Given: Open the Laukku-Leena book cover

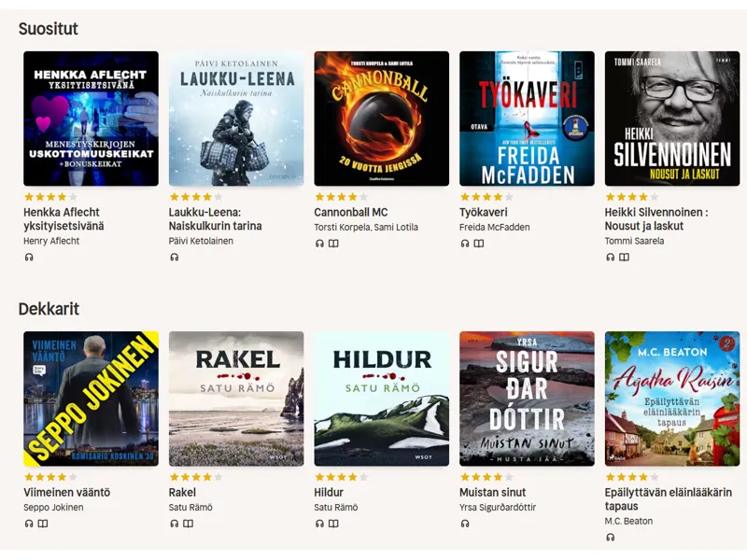Looking at the screenshot, I should click(236, 119).
